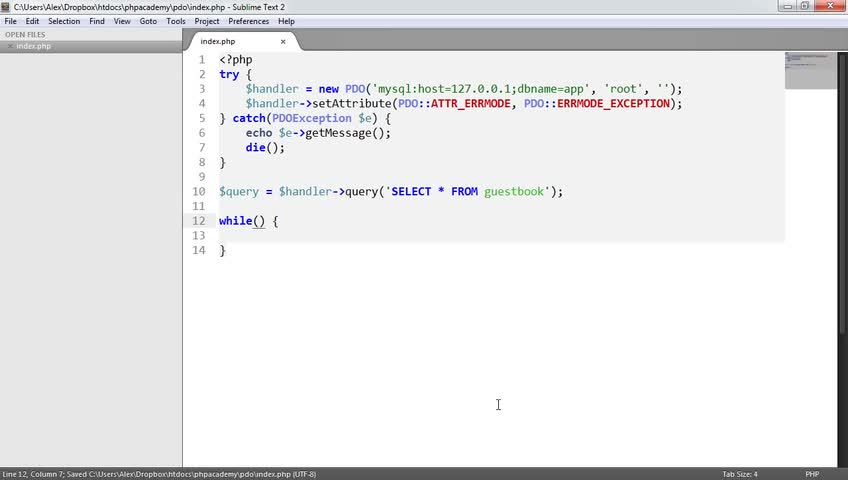Click line number 12 in the gutter
The width and height of the screenshot is (848, 480).
[198, 221]
